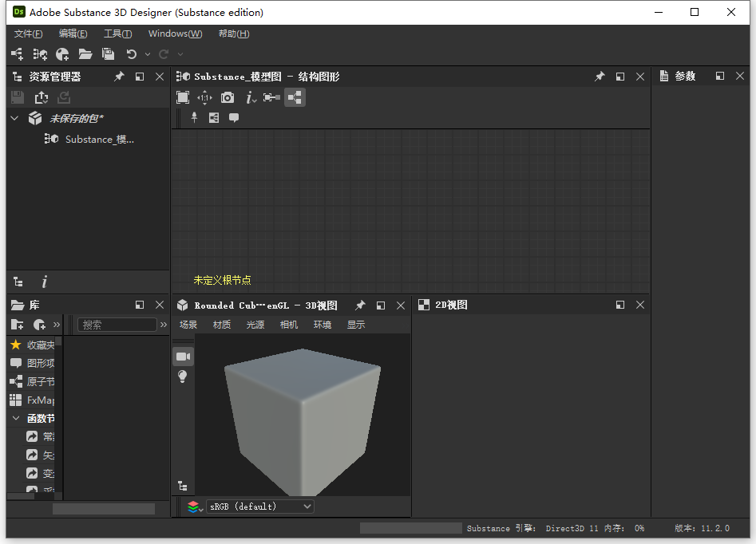Pin the Substance_模型图 graph panel

pyautogui.click(x=600, y=77)
